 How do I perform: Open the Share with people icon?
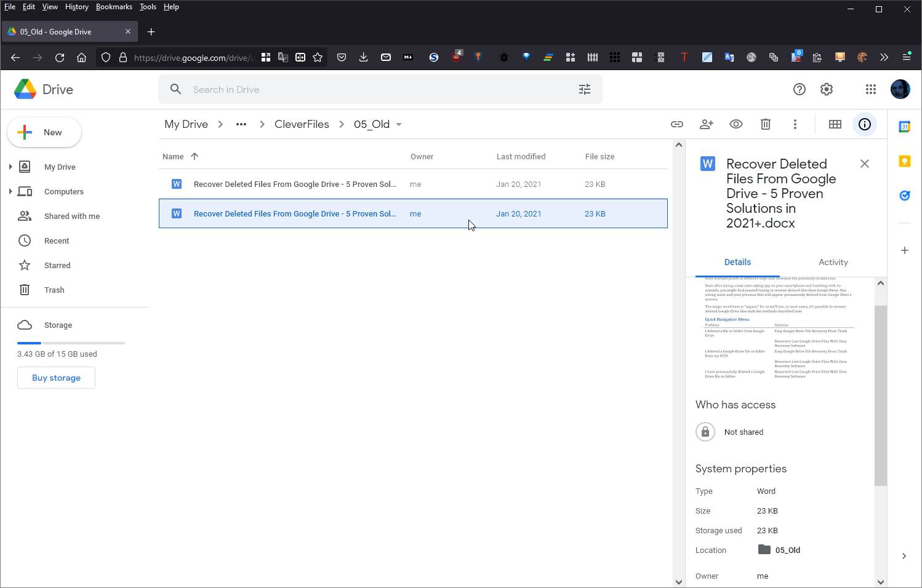[x=706, y=124]
